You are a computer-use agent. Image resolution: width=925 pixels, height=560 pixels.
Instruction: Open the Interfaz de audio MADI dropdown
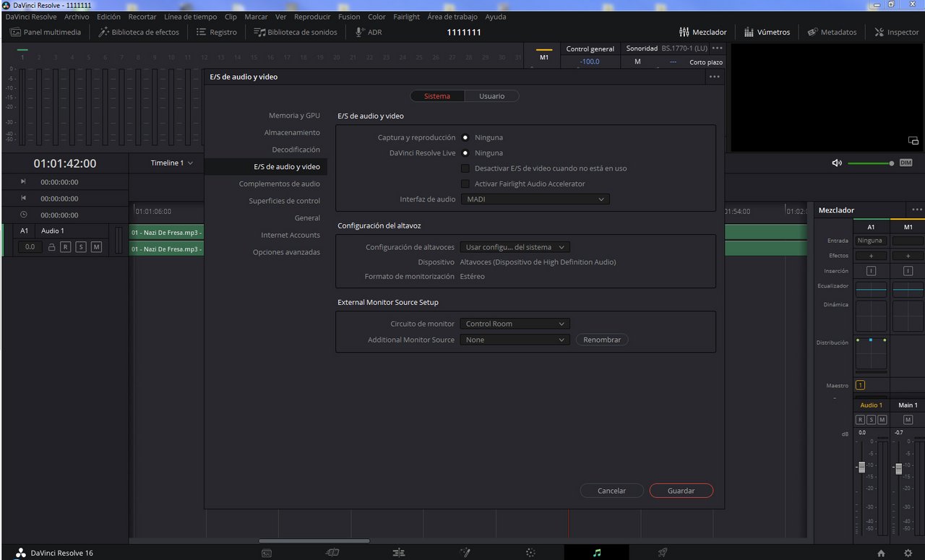[x=535, y=199]
